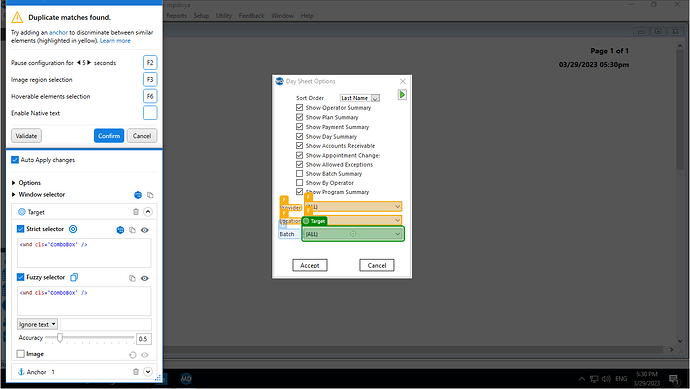This screenshot has width=690, height=389.
Task: Open the Feedback menu
Action: click(251, 16)
